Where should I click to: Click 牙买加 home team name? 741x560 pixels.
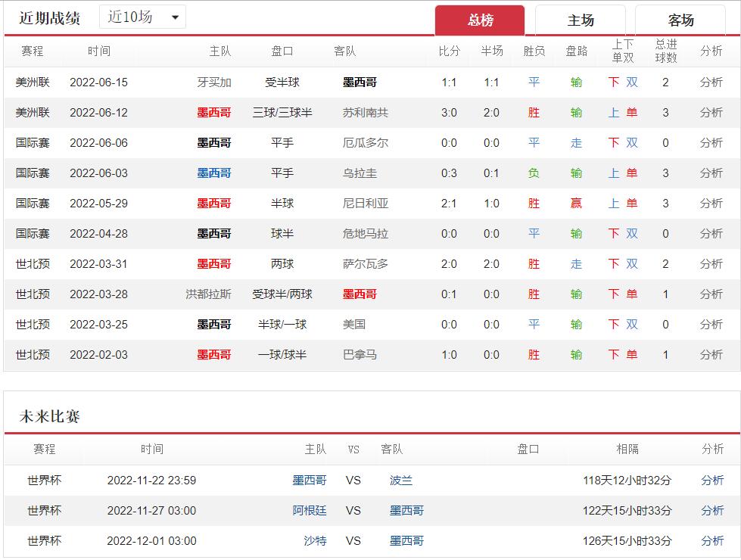click(214, 82)
